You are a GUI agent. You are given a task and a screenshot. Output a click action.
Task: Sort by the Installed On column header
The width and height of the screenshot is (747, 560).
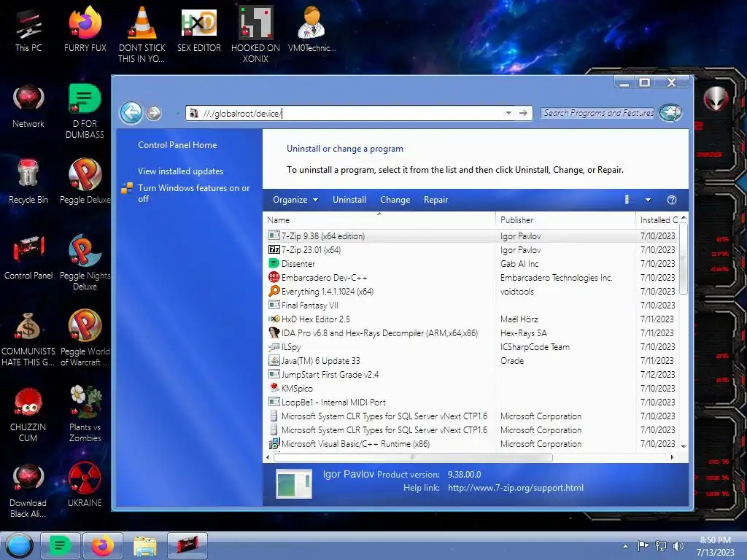pos(659,220)
